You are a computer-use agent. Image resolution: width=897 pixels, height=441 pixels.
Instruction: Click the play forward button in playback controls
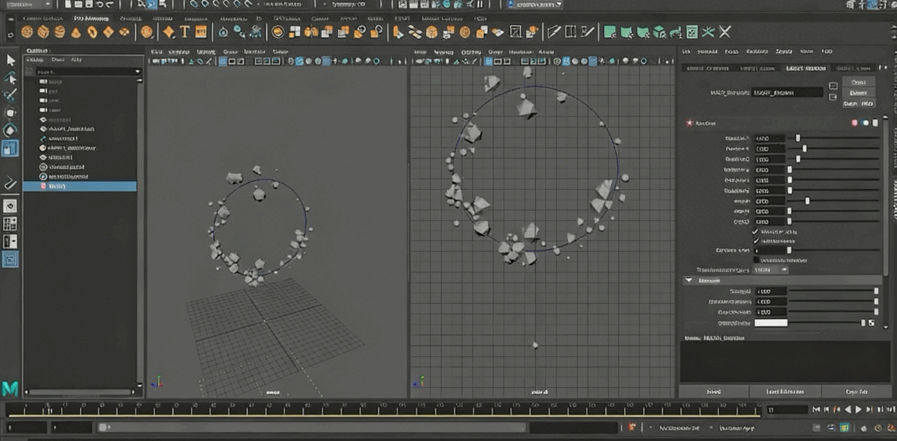point(857,410)
